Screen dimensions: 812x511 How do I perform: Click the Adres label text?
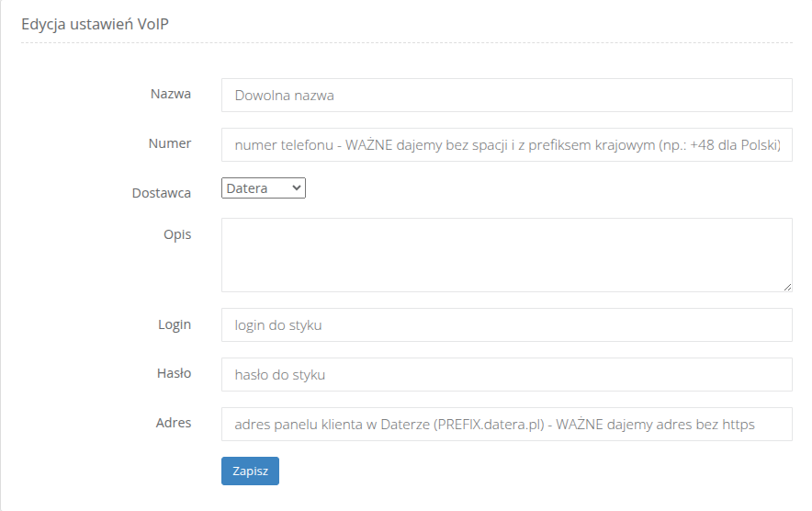point(174,423)
